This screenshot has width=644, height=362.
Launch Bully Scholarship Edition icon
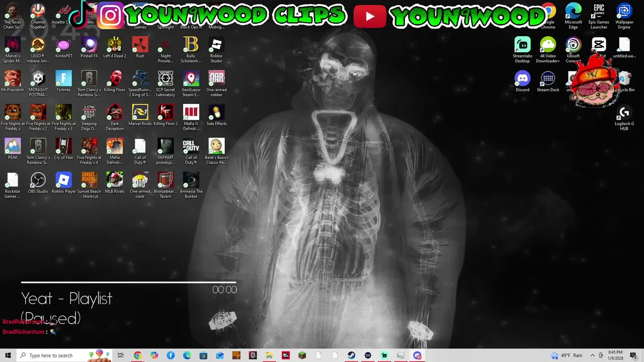[x=191, y=50]
